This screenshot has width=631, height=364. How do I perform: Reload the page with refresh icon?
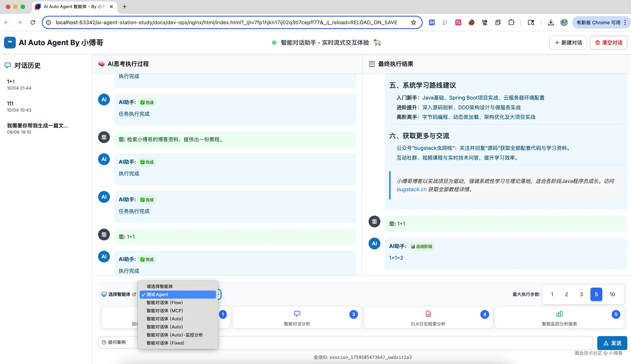(33, 23)
